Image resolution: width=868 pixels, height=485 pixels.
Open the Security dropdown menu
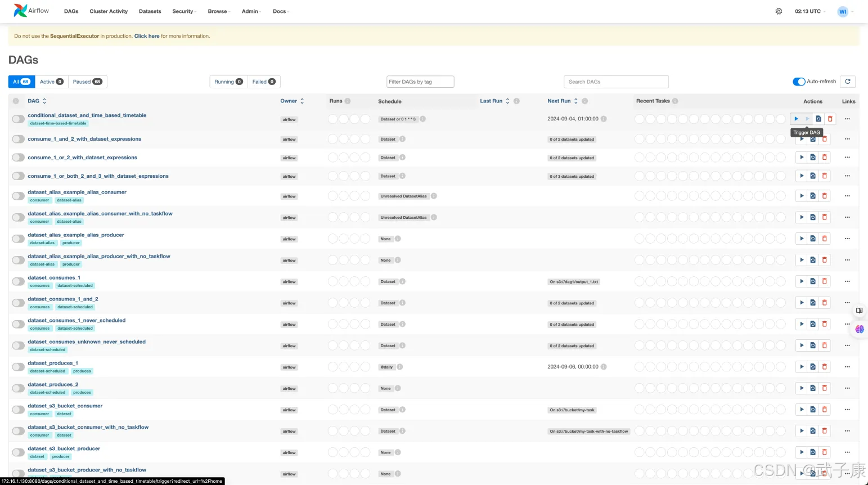[184, 11]
